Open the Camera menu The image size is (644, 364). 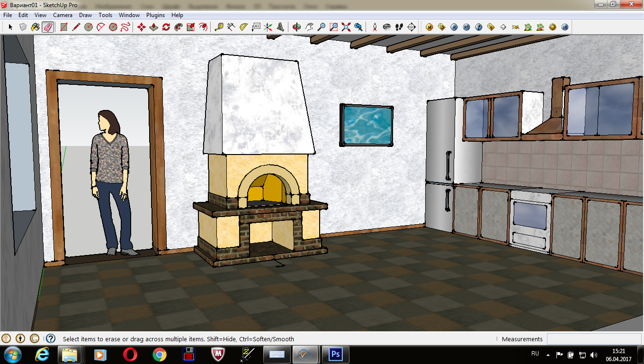tap(63, 15)
